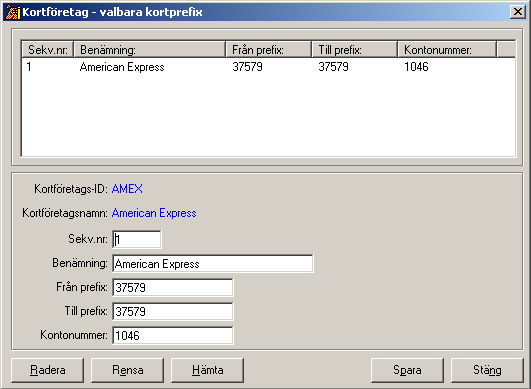Click the Stäng button
The width and height of the screenshot is (531, 389).
coord(487,370)
